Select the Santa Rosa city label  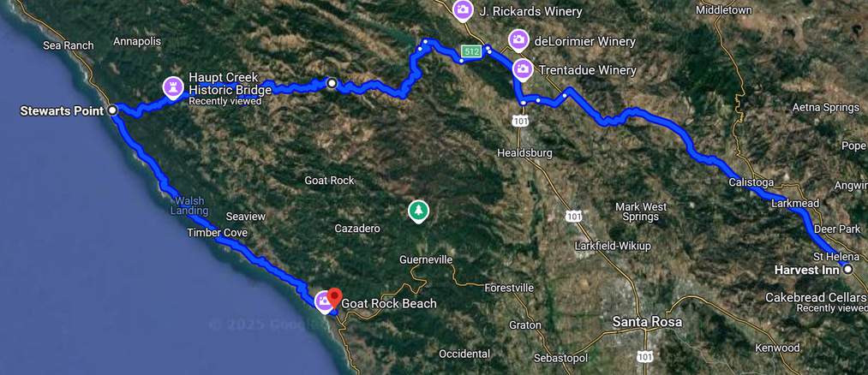click(647, 322)
